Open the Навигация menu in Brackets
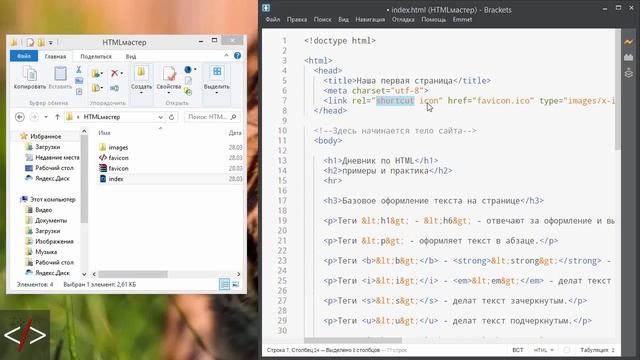The image size is (640, 360). click(370, 20)
